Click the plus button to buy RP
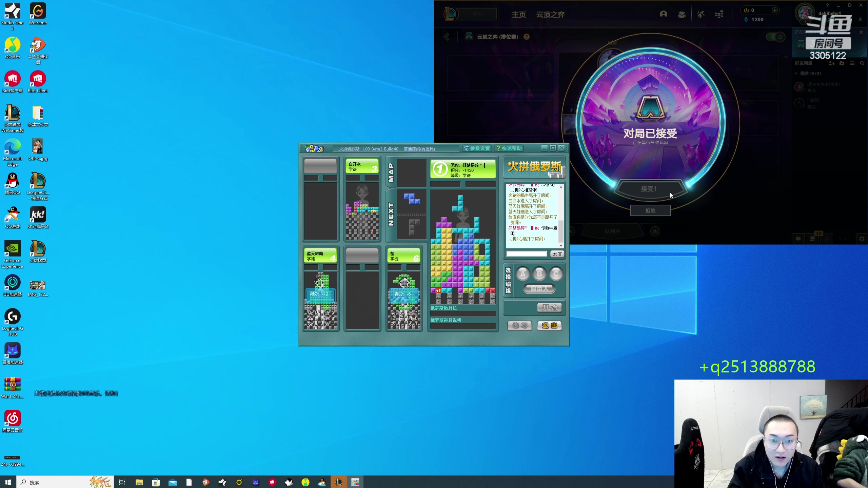This screenshot has height=488, width=868. pyautogui.click(x=774, y=10)
